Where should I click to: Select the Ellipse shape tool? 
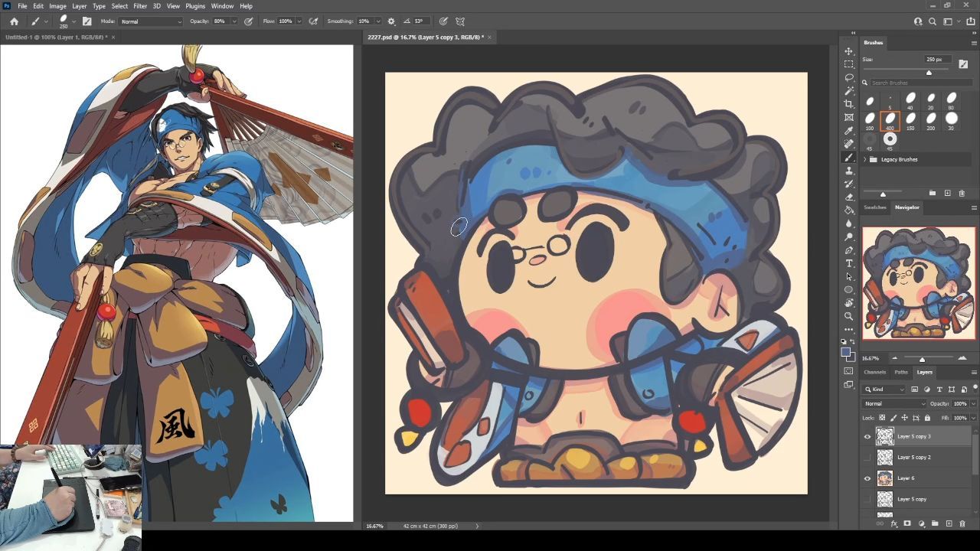click(848, 290)
